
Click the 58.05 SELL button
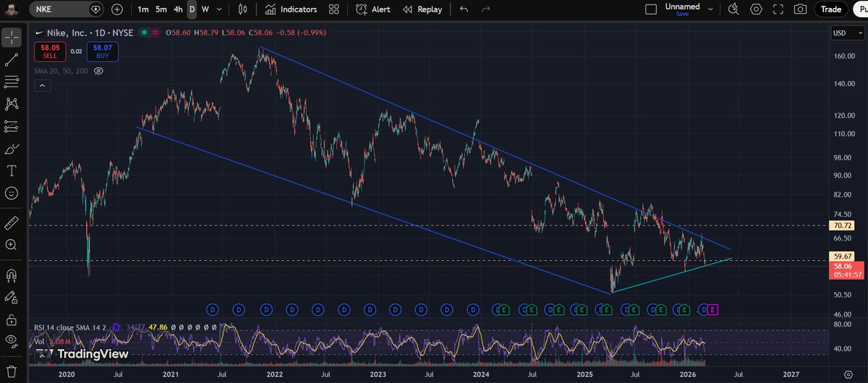click(x=50, y=51)
